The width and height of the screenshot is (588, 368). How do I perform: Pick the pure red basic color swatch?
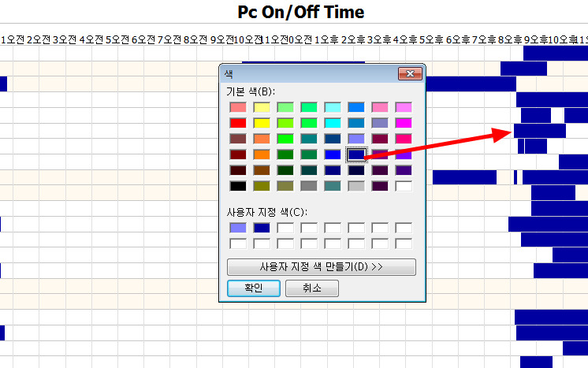pos(238,123)
